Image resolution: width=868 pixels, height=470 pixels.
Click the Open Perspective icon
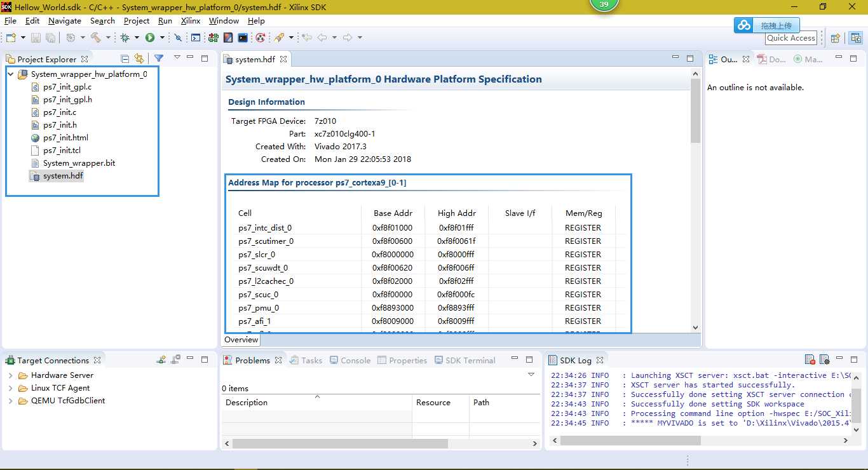[x=836, y=38]
